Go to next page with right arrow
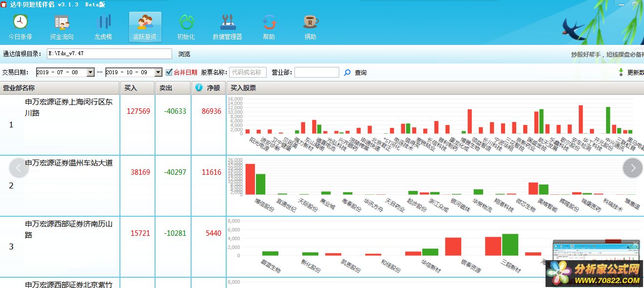The image size is (644, 288). 633,168
